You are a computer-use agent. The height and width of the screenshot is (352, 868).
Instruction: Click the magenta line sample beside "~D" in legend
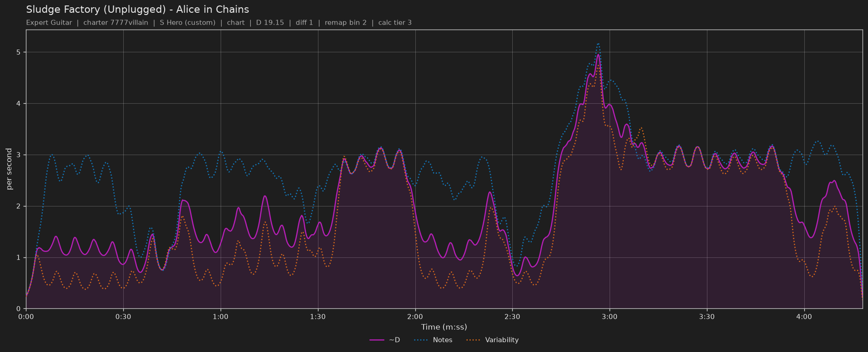377,340
